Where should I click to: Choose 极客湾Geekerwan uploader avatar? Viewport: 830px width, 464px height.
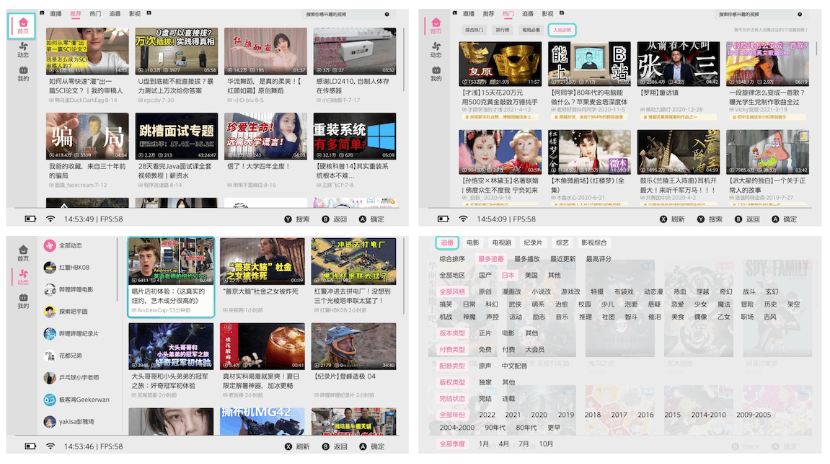(48, 399)
